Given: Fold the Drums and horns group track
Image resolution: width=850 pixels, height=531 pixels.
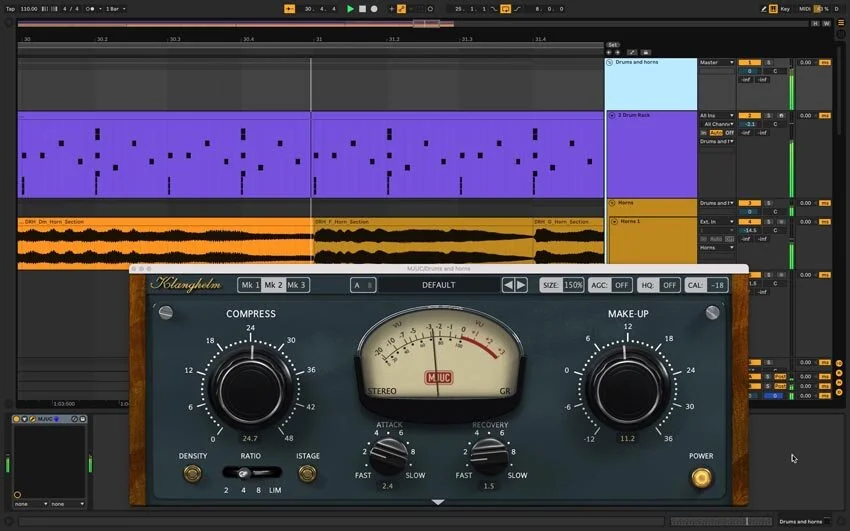Looking at the screenshot, I should (610, 62).
